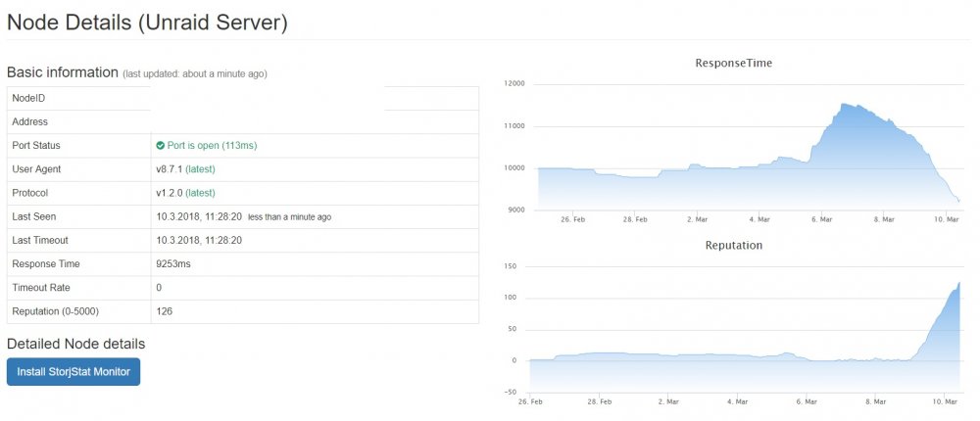Click the '9000' axis label on ResponseTime chart
This screenshot has height=421, width=980.
coord(516,210)
